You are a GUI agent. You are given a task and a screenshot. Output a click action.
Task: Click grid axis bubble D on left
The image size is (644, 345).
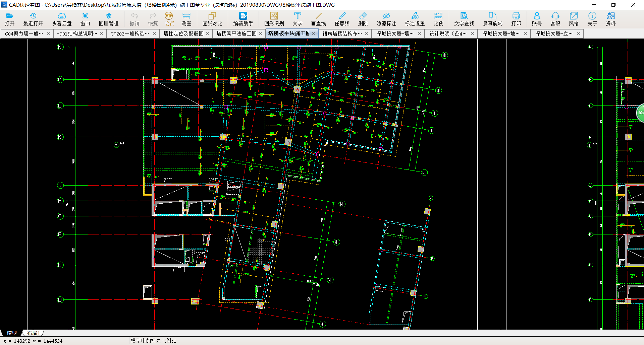tap(60, 300)
